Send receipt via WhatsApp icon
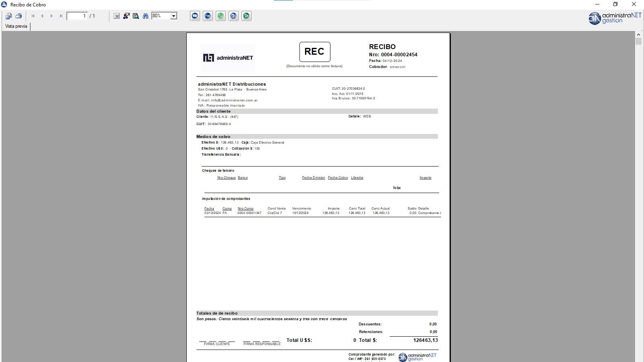 click(221, 16)
